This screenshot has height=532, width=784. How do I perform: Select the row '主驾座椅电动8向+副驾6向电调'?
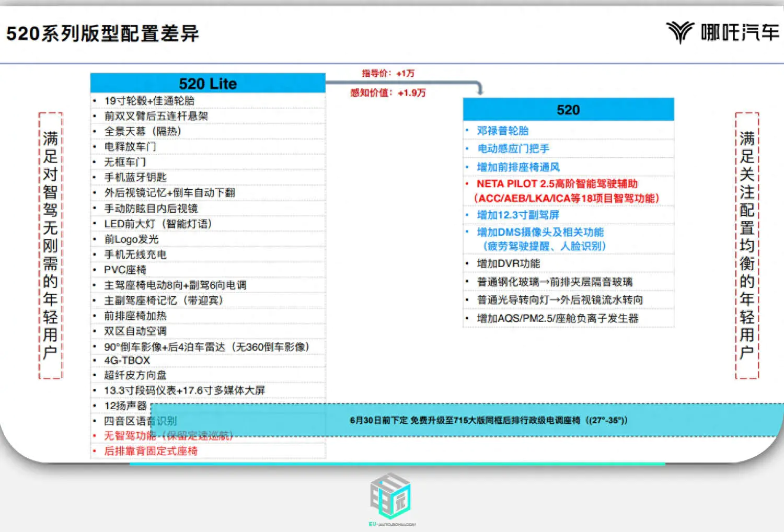(x=208, y=285)
